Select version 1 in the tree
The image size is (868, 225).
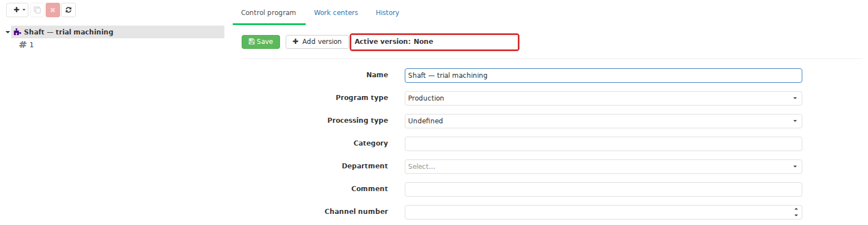pyautogui.click(x=27, y=45)
